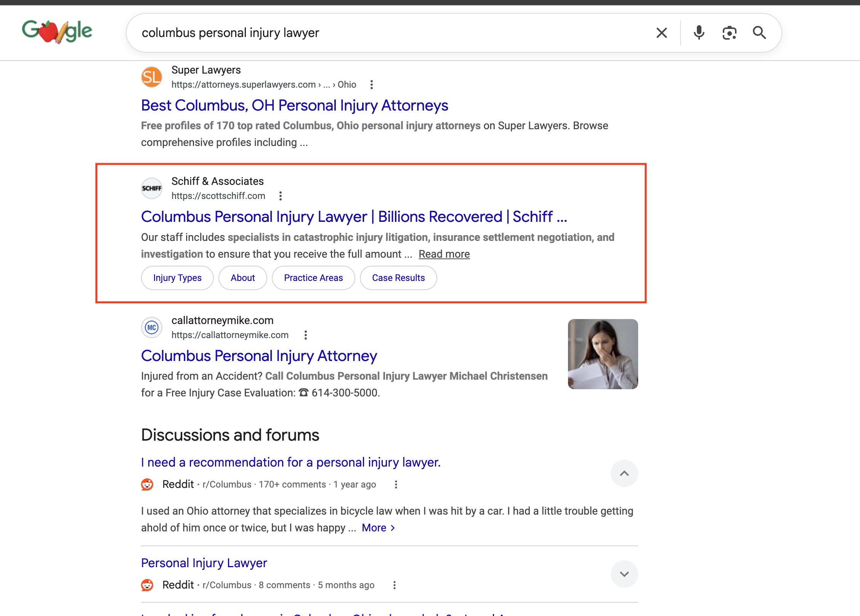Viewport: 860px width, 616px height.
Task: Click the attorneys.superlawyers.com URL text
Action: 264,85
